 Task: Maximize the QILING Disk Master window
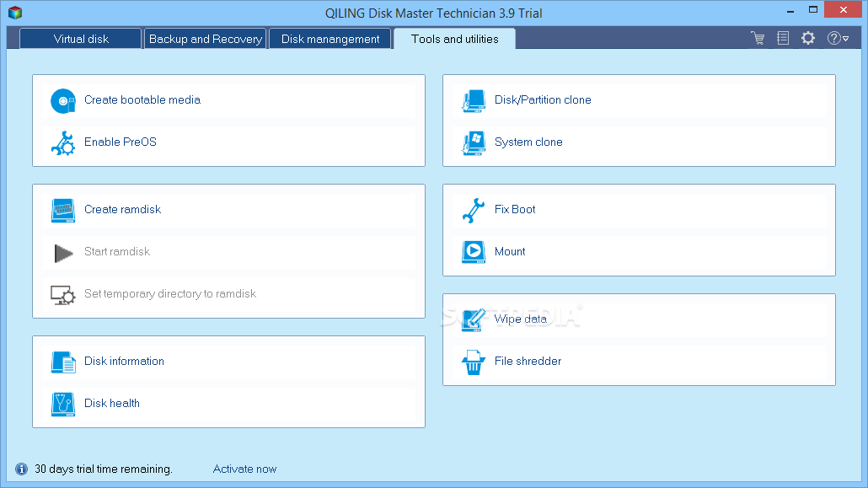[812, 10]
